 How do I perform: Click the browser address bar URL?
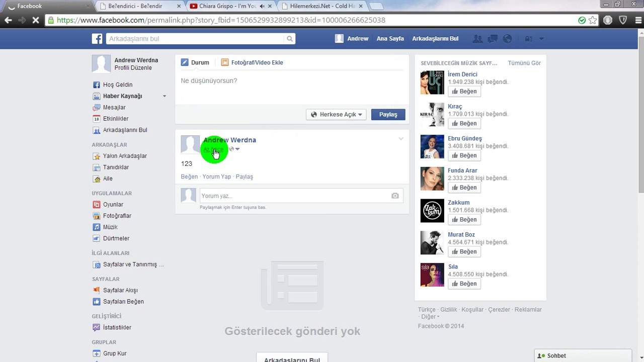tap(221, 20)
